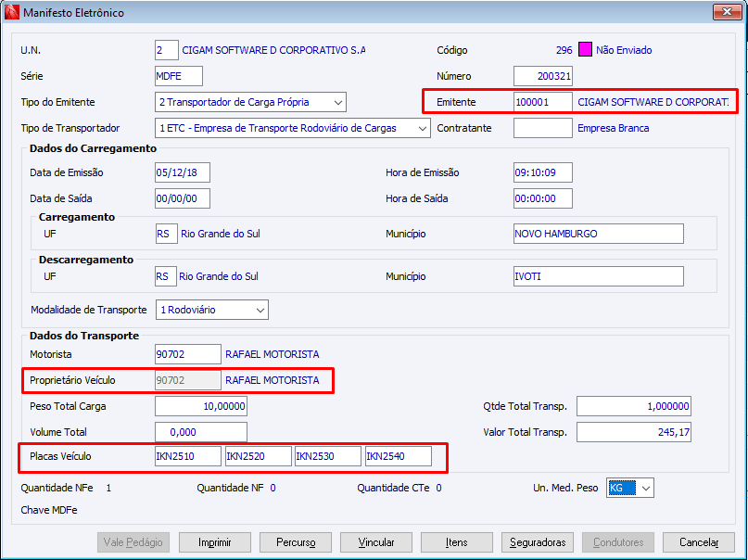Select the Peso Total Carga field
This screenshot has height=560, width=748.
click(x=201, y=406)
